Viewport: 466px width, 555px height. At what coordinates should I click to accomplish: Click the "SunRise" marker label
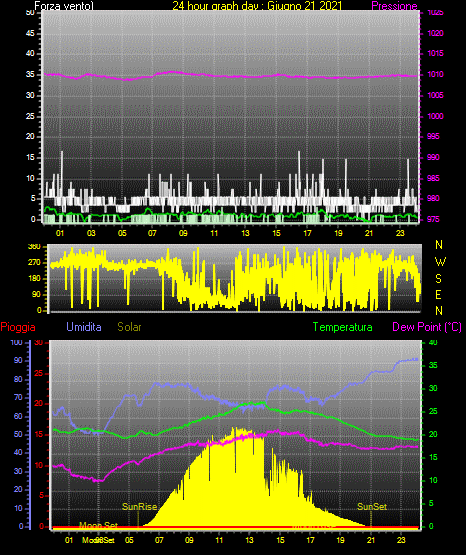(139, 507)
